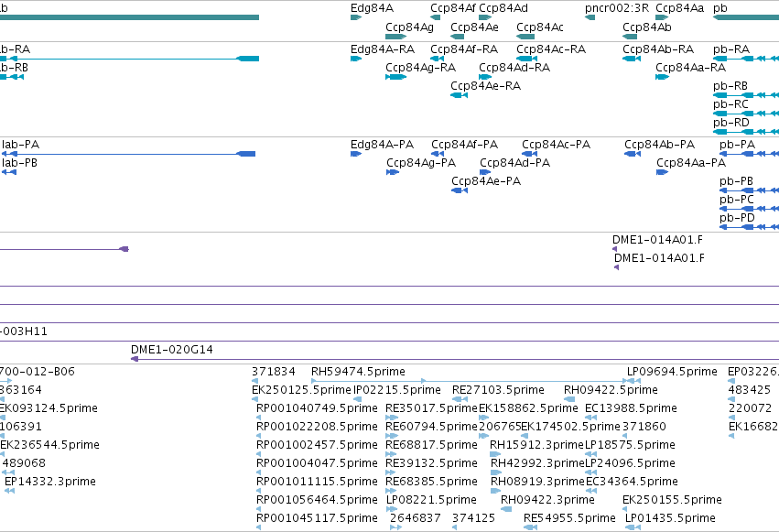Select the IP02215.5prime EST

click(x=358, y=399)
